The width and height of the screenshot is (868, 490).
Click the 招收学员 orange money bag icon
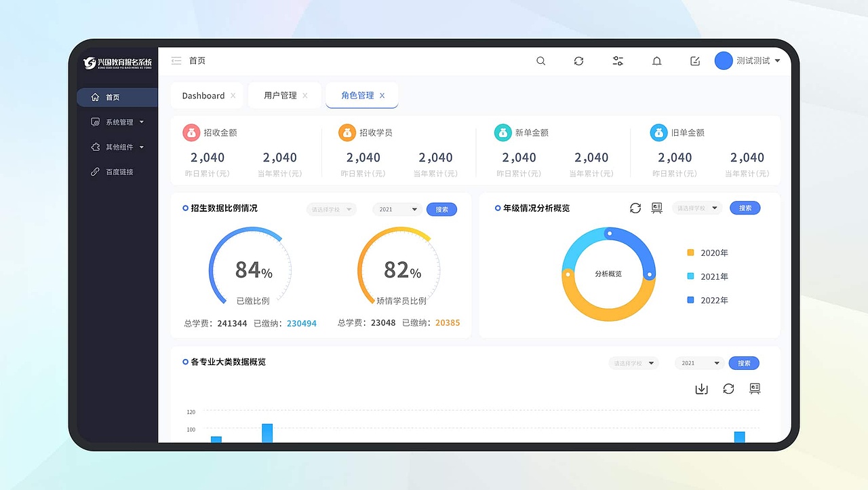pos(347,132)
